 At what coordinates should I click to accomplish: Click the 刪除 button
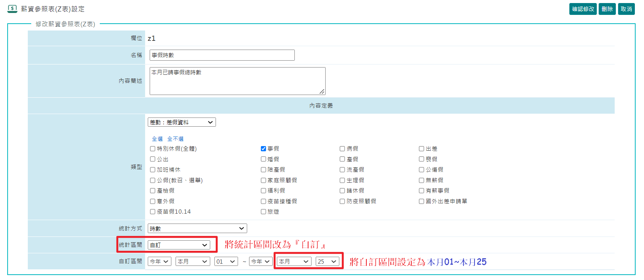[x=607, y=9]
